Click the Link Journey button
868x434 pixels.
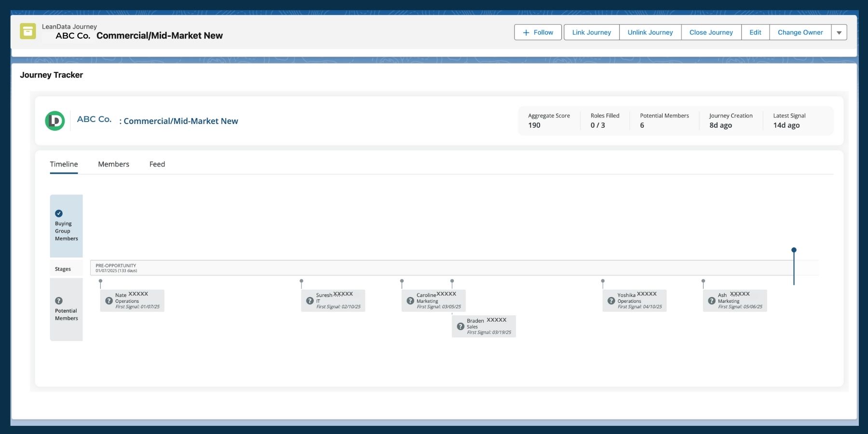pyautogui.click(x=591, y=32)
